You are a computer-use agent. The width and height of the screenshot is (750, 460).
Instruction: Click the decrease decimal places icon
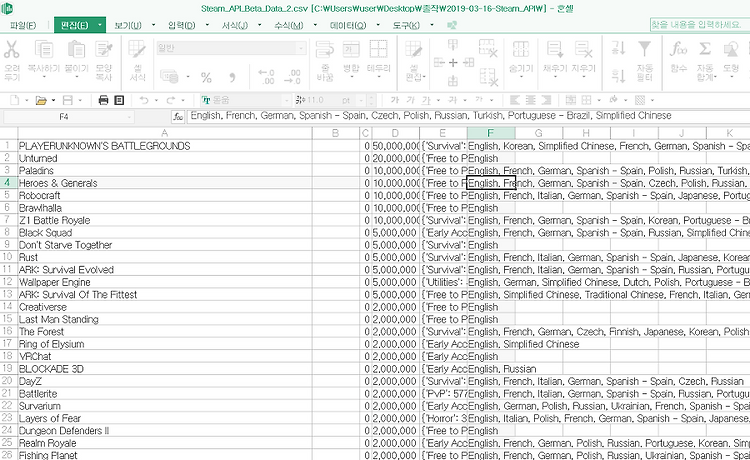(x=292, y=77)
